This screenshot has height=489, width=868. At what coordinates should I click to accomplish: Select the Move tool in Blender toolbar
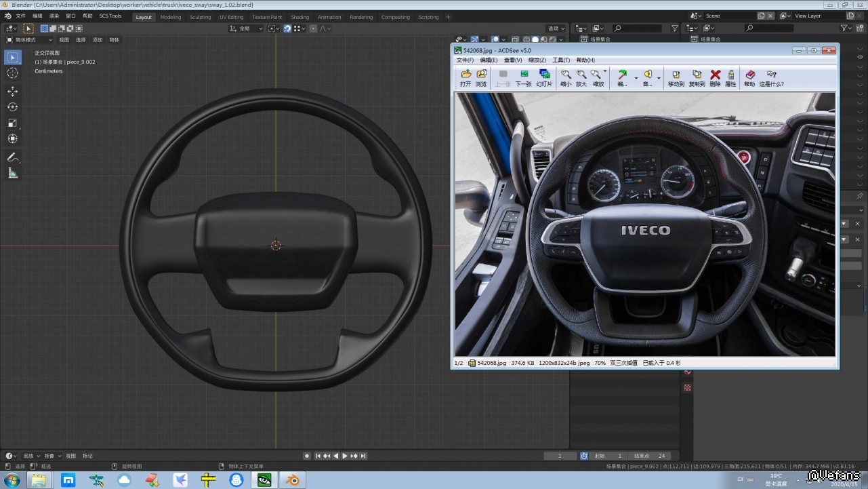pyautogui.click(x=13, y=91)
